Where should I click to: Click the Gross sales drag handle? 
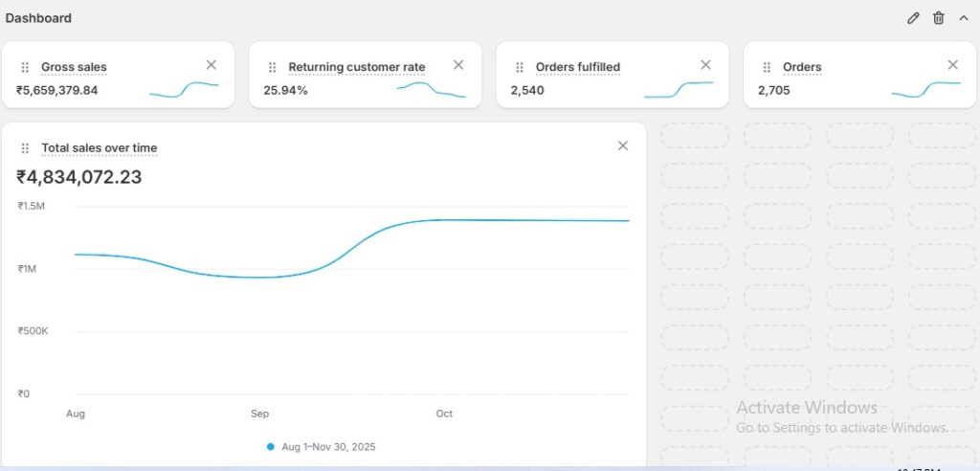[25, 68]
